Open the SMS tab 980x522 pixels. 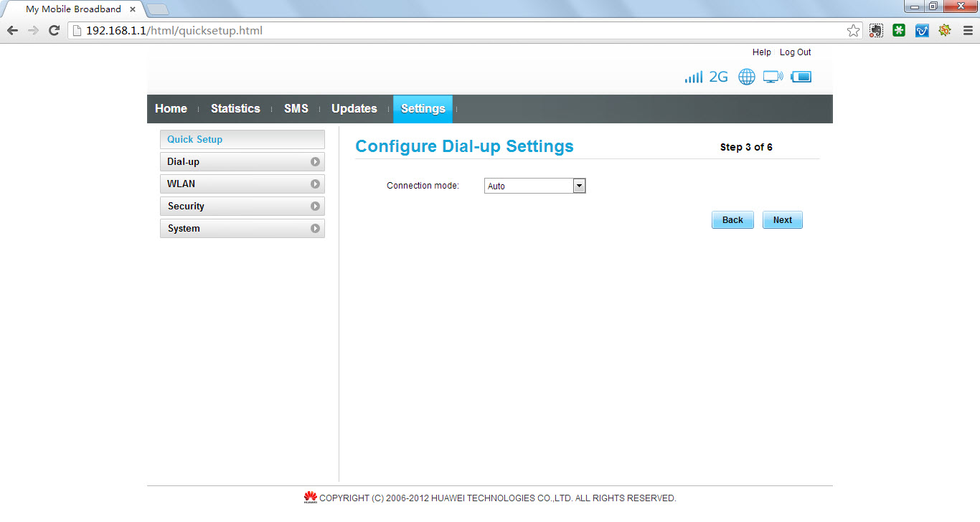pyautogui.click(x=296, y=109)
